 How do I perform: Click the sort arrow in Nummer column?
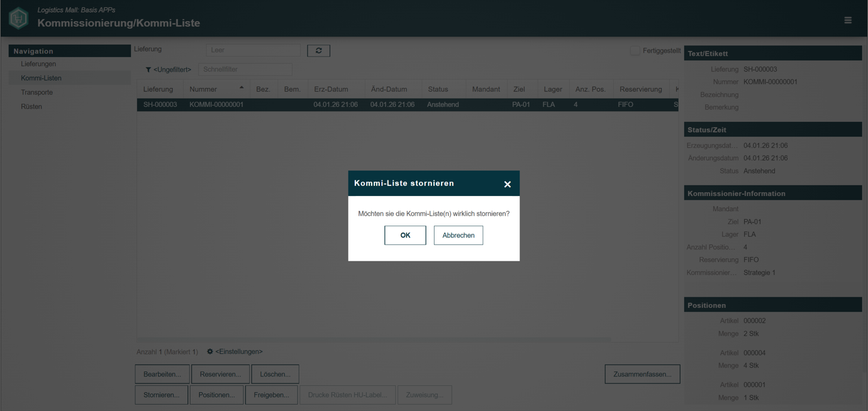242,88
